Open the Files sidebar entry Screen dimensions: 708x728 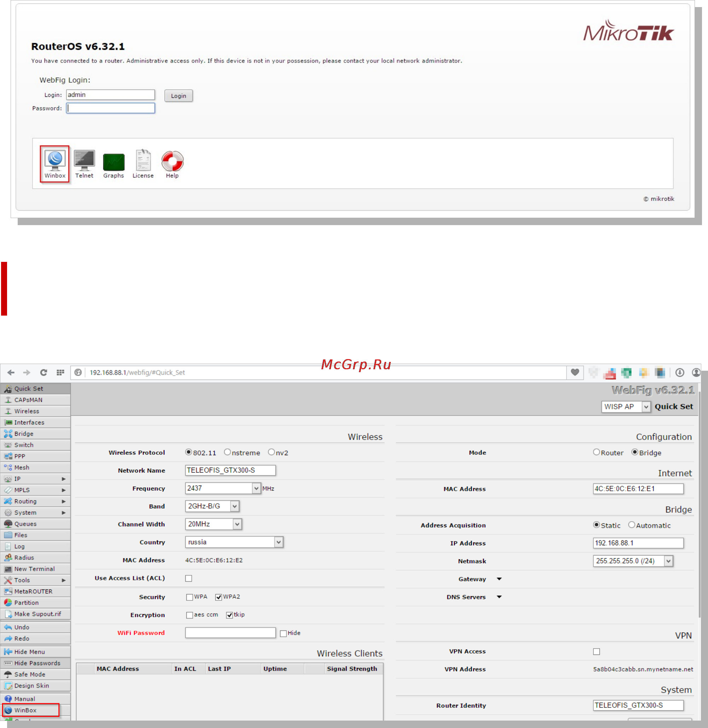(35, 535)
